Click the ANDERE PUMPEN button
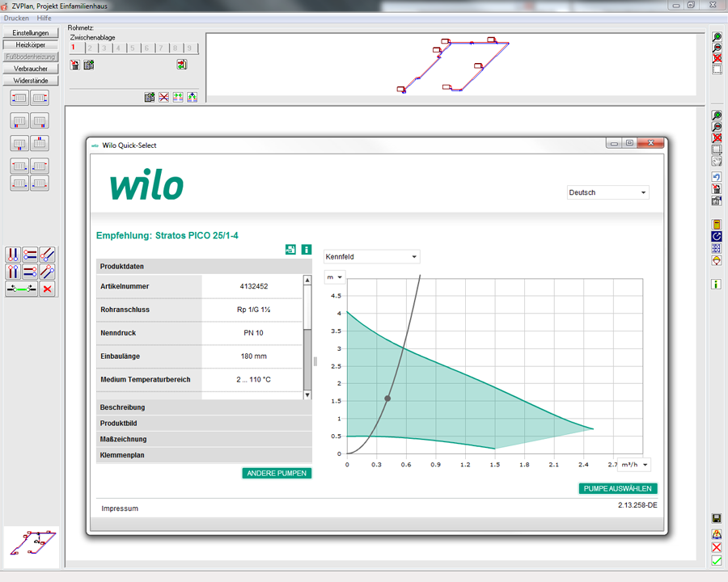Image resolution: width=728 pixels, height=582 pixels. click(277, 474)
